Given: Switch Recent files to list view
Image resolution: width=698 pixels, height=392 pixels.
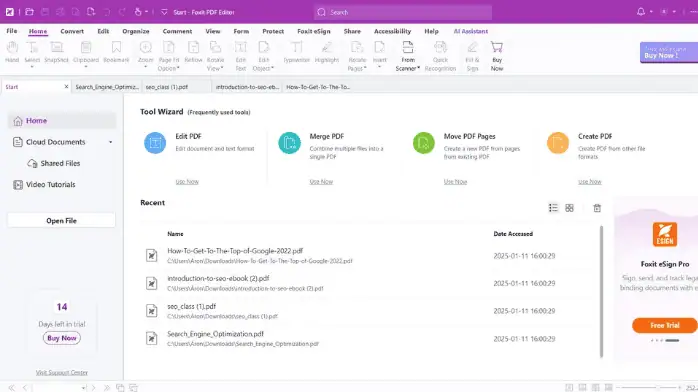Looking at the screenshot, I should coord(553,208).
